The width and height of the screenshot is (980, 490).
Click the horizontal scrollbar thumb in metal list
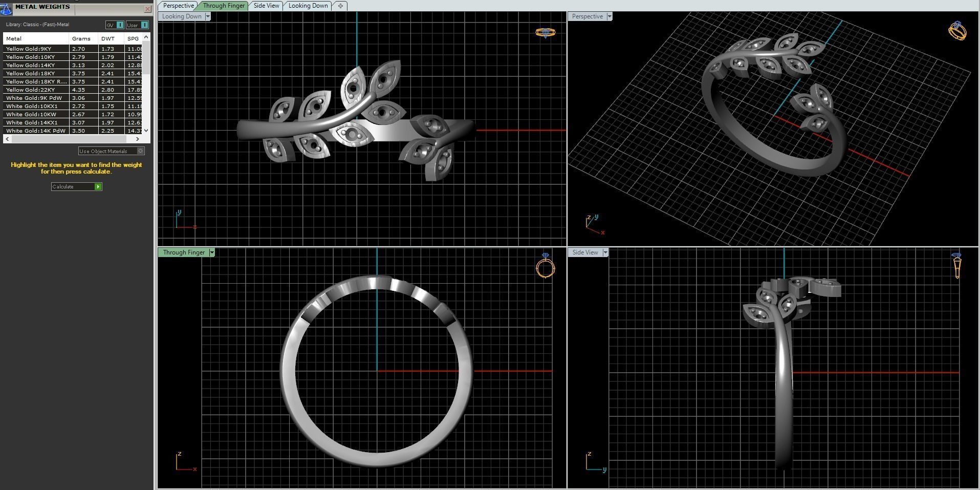tap(69, 139)
